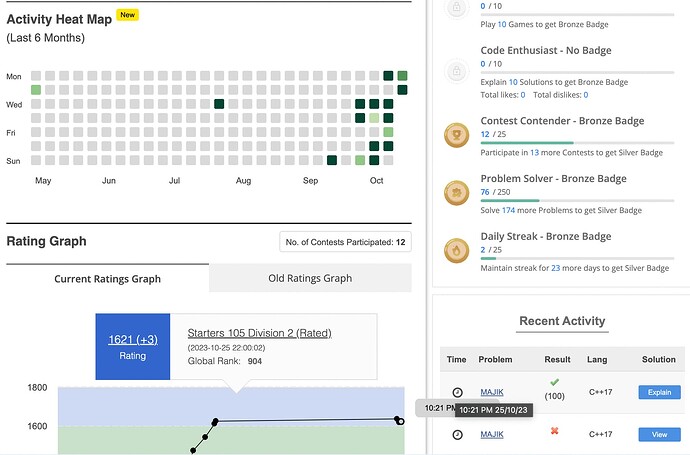Click the Global Rank 904 value

254,361
